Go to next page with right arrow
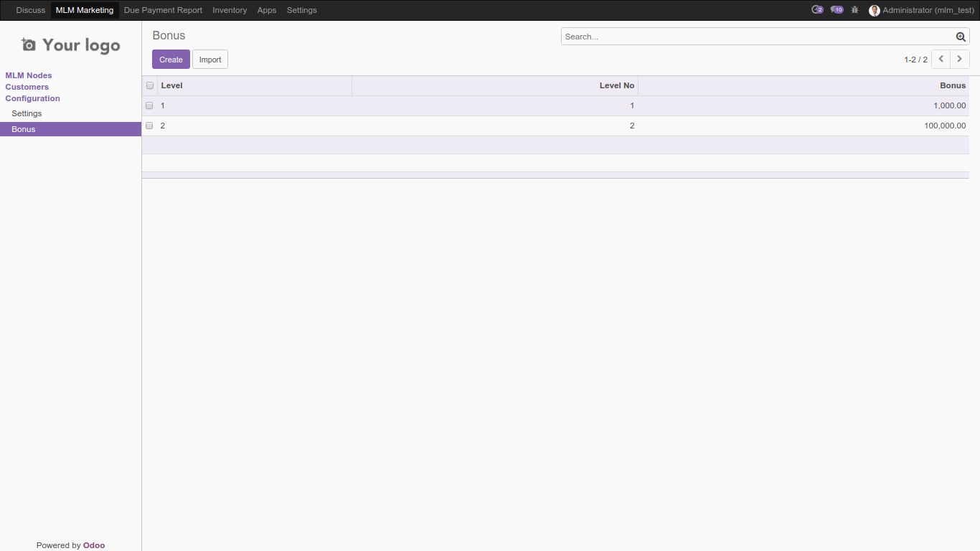980x551 pixels. pyautogui.click(x=959, y=58)
